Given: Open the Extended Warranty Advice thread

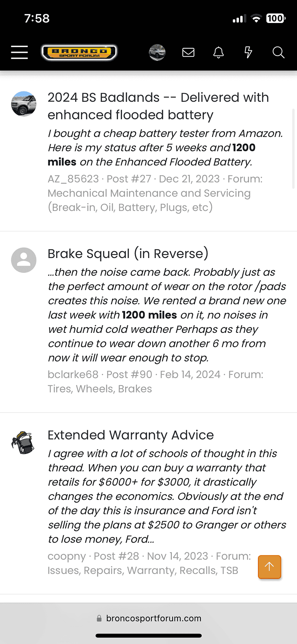Looking at the screenshot, I should point(130,435).
